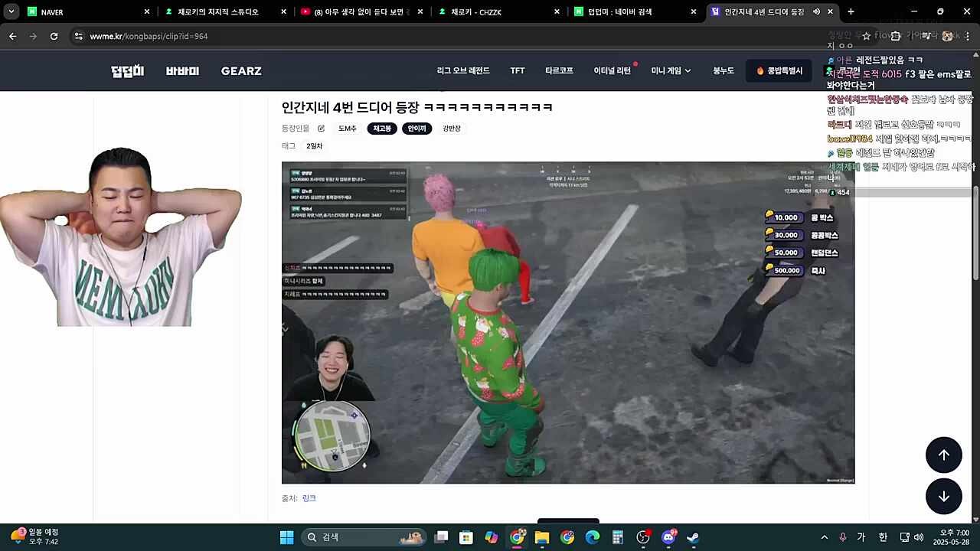Open the 알람 예정 taskbar widget
Image resolution: width=980 pixels, height=551 pixels.
[x=35, y=537]
